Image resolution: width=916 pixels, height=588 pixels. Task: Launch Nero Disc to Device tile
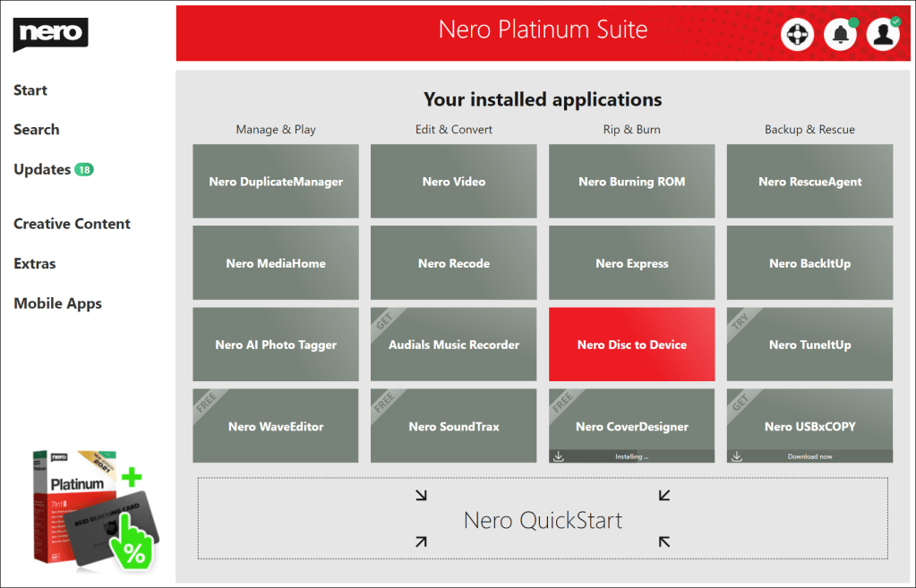coord(631,345)
